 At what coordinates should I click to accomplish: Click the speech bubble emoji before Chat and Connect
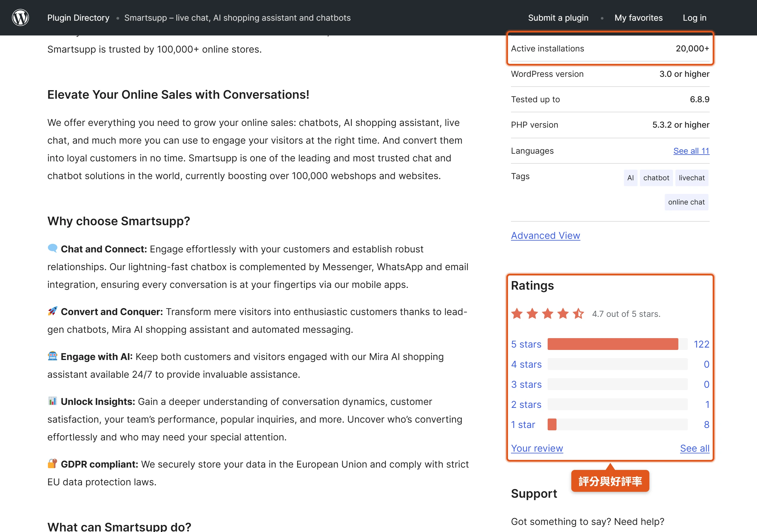coord(52,248)
